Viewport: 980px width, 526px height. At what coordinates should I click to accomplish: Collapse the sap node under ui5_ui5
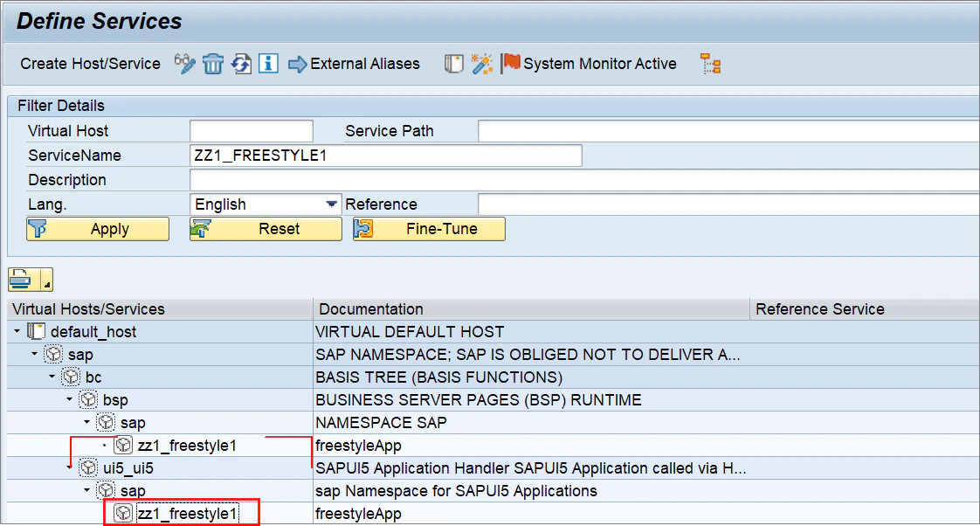tap(87, 489)
